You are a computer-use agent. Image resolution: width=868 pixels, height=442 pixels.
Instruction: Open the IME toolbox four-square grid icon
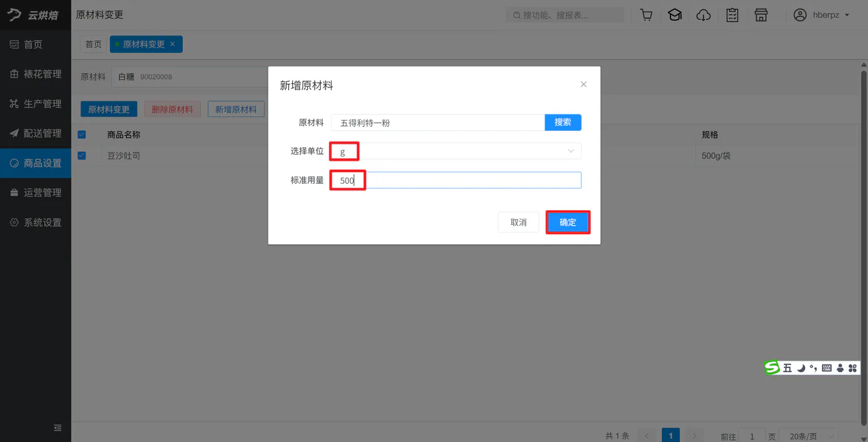[852, 368]
